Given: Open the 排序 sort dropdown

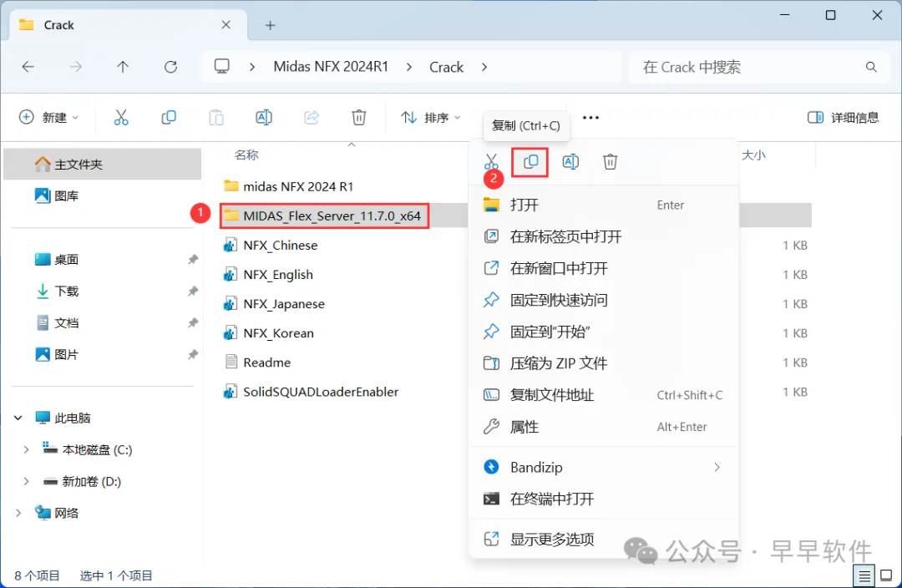Looking at the screenshot, I should 431,118.
